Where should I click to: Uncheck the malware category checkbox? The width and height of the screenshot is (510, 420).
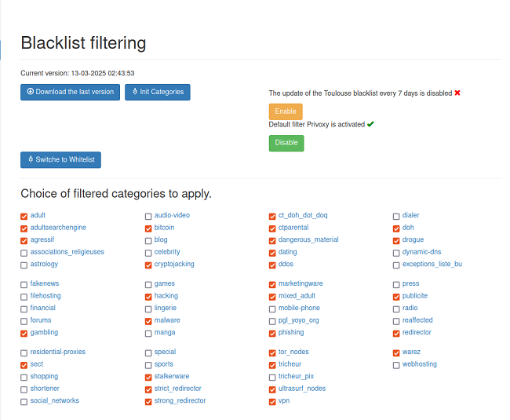tap(148, 321)
